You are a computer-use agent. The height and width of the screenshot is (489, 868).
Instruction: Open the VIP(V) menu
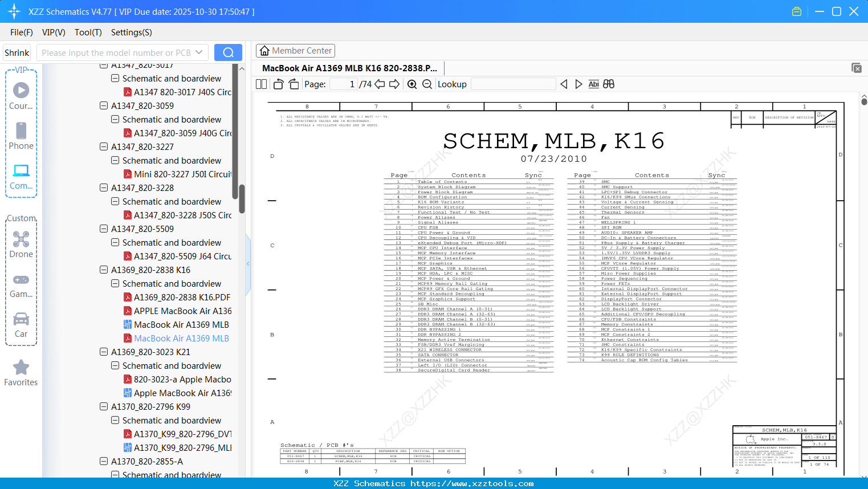click(54, 32)
